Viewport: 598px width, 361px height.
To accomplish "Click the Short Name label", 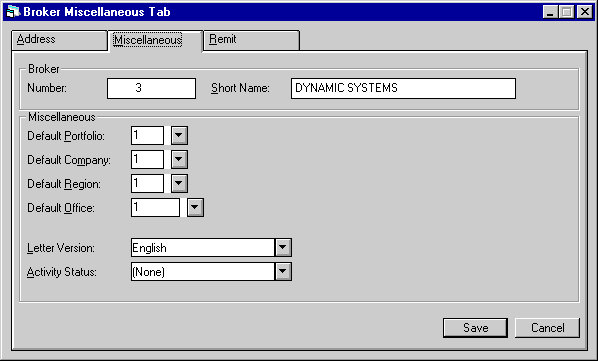I will pos(240,88).
